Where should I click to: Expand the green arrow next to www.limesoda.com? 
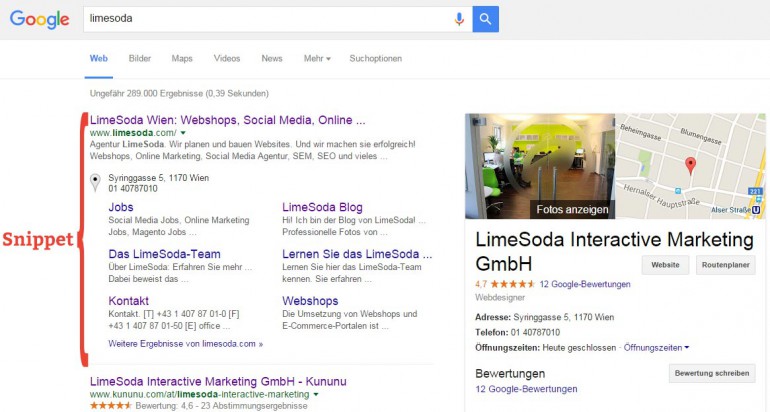[184, 133]
